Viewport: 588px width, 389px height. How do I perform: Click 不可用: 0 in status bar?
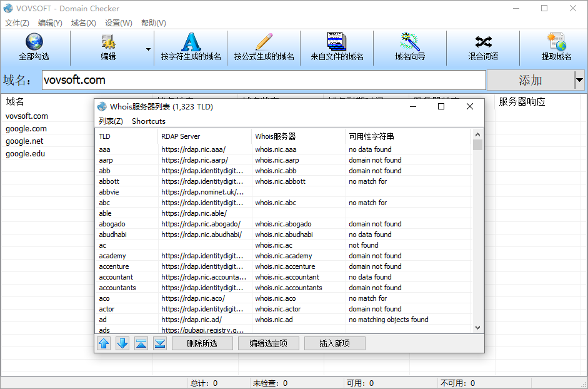tap(457, 383)
